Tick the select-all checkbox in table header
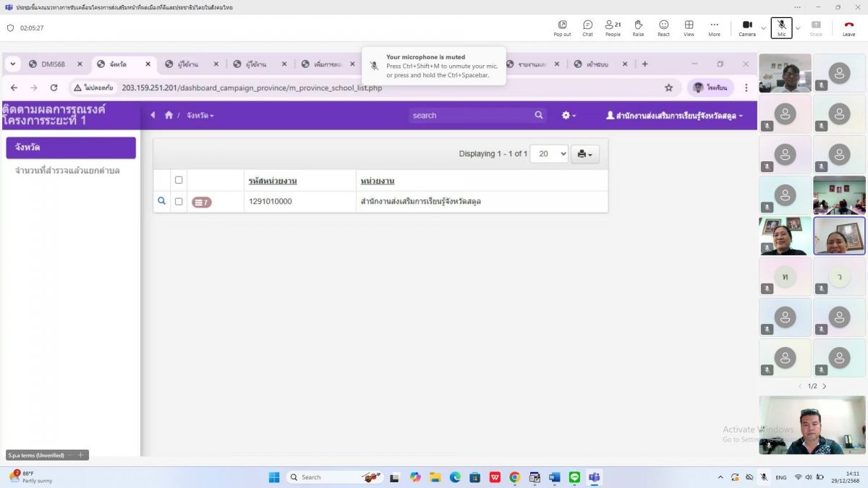The width and height of the screenshot is (868, 488). [x=179, y=180]
